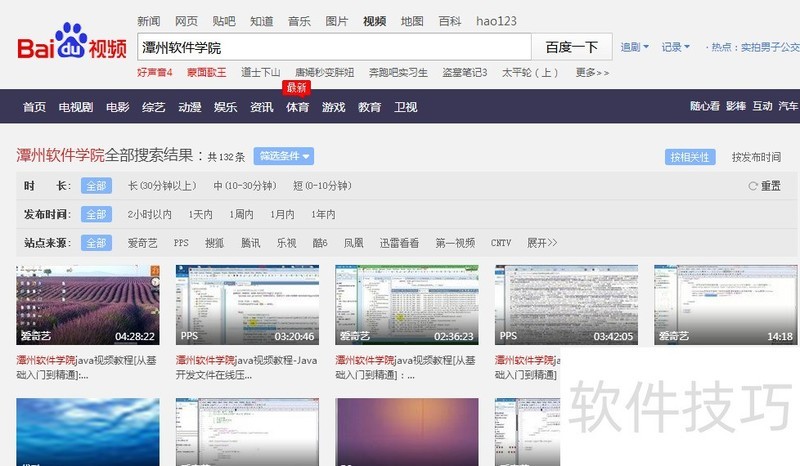Viewport: 800px width, 466px height.
Task: Select 长(30分钟以上) duration filter
Action: [x=162, y=186]
